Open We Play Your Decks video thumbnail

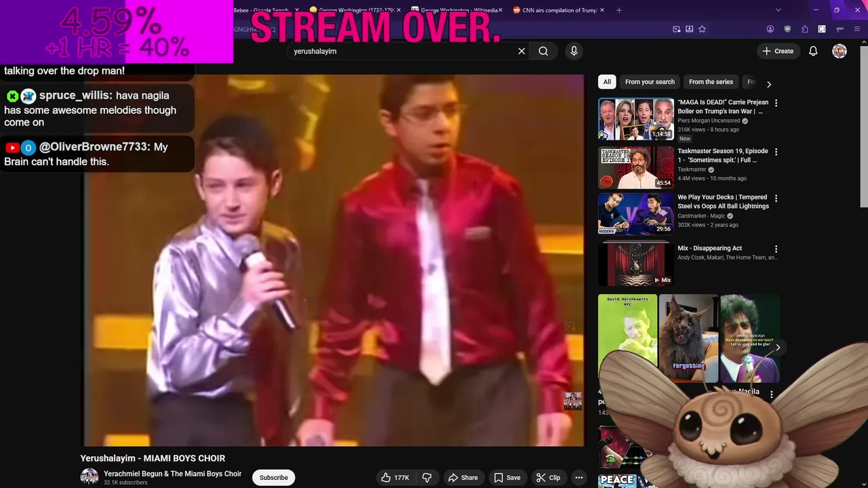click(x=636, y=213)
